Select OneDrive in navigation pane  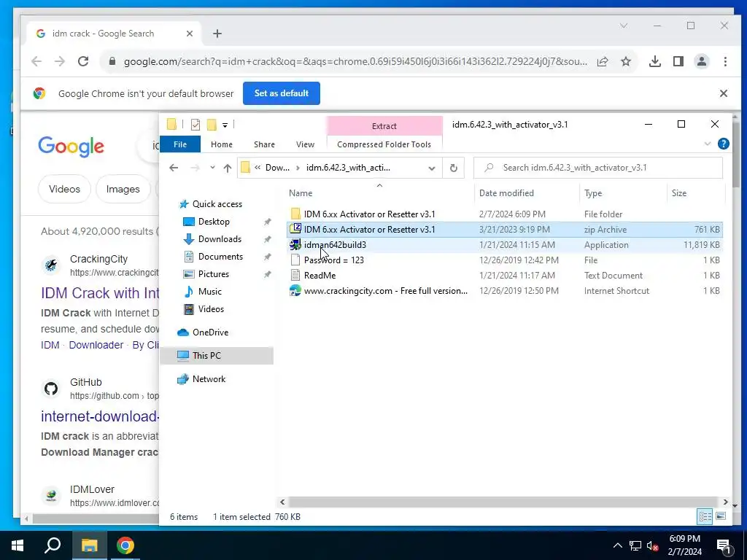(210, 332)
